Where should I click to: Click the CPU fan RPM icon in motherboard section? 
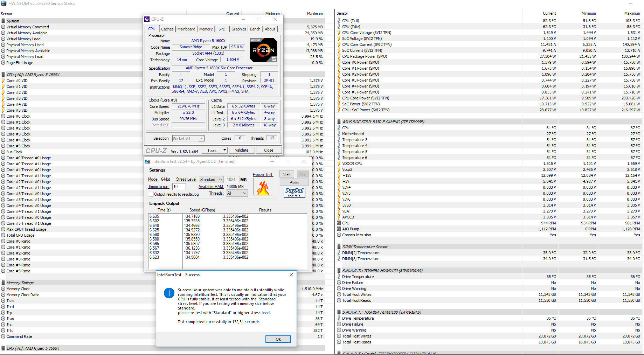tap(339, 223)
